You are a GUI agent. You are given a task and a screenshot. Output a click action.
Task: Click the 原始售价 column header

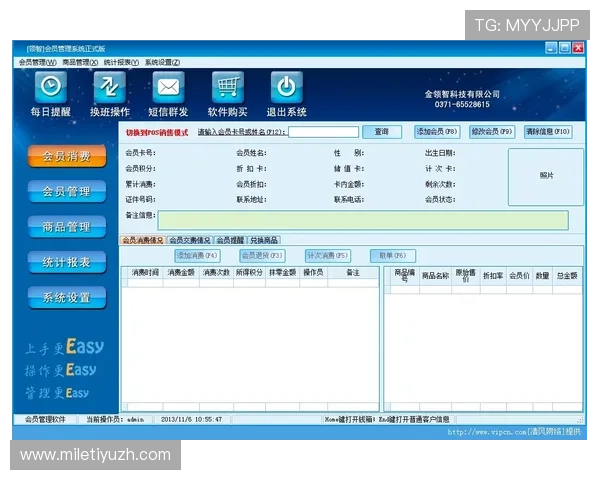tap(466, 276)
